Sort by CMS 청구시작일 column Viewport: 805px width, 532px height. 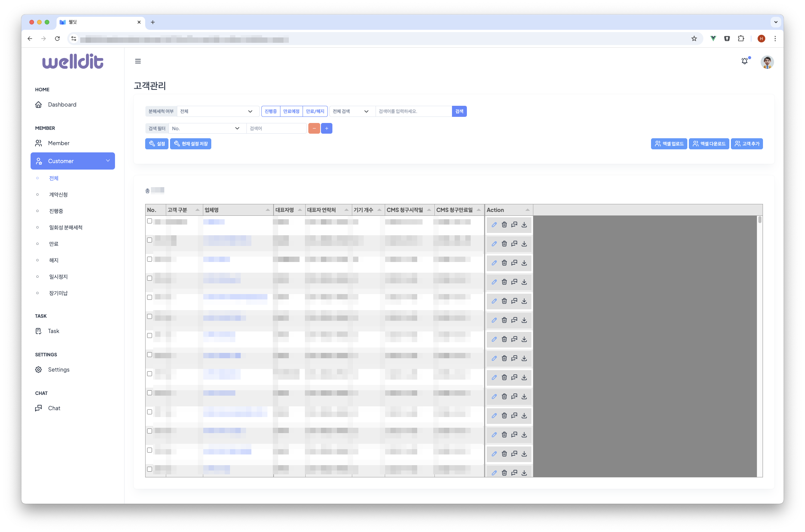coord(409,210)
